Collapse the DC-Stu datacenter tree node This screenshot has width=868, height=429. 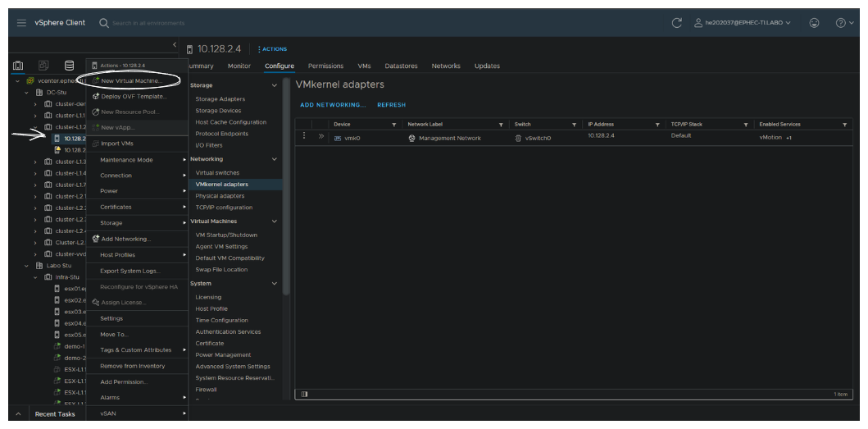click(x=26, y=93)
